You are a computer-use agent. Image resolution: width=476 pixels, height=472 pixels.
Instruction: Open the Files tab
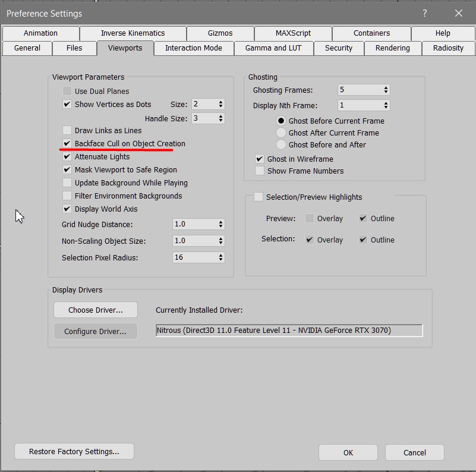pyautogui.click(x=74, y=48)
